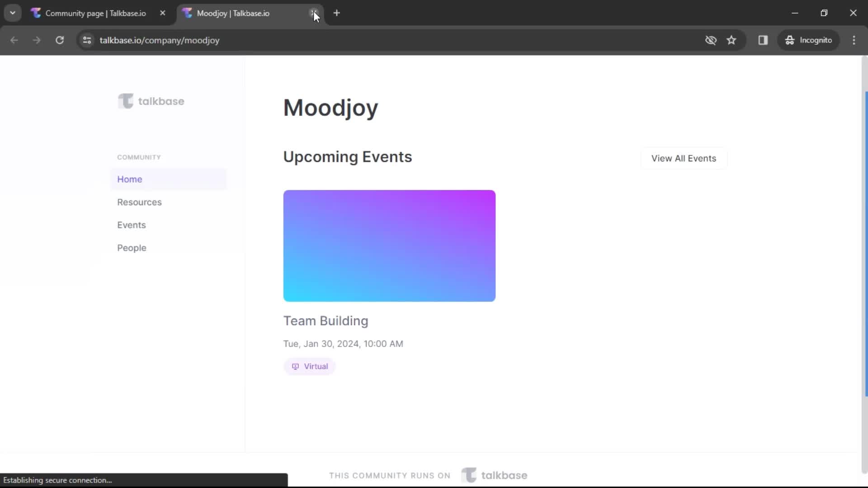The image size is (868, 488).
Task: Open a new browser tab
Action: click(337, 13)
